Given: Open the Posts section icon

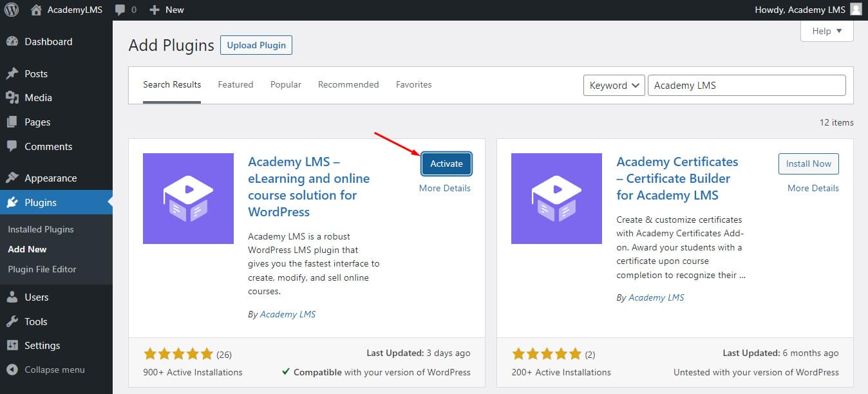Looking at the screenshot, I should (x=14, y=73).
